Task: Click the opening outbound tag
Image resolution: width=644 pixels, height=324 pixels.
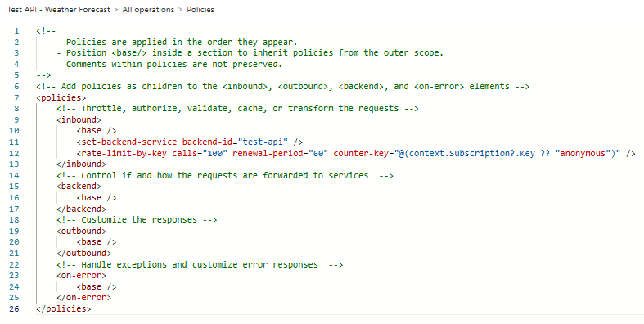Action: tap(81, 232)
